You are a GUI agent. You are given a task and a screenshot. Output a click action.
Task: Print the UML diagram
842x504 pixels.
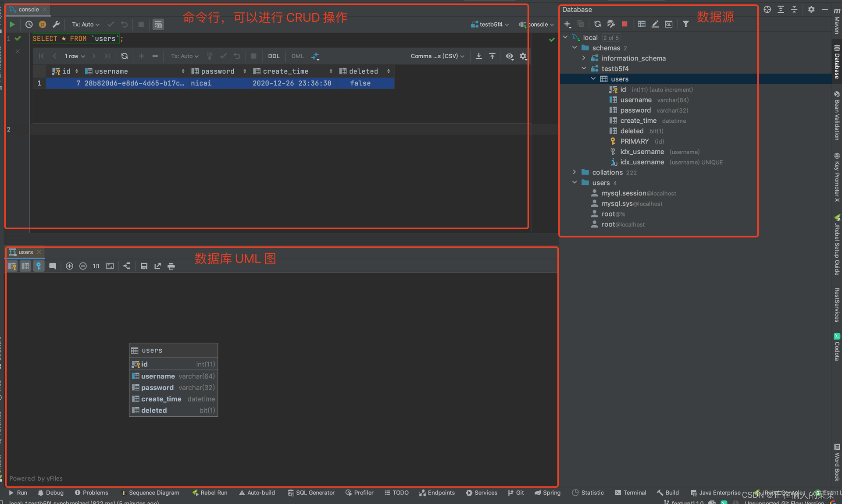tap(171, 266)
